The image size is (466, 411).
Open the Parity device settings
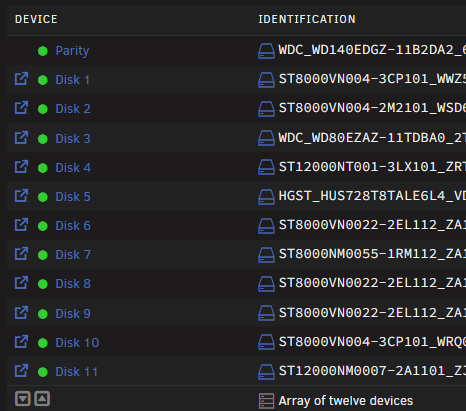click(72, 51)
